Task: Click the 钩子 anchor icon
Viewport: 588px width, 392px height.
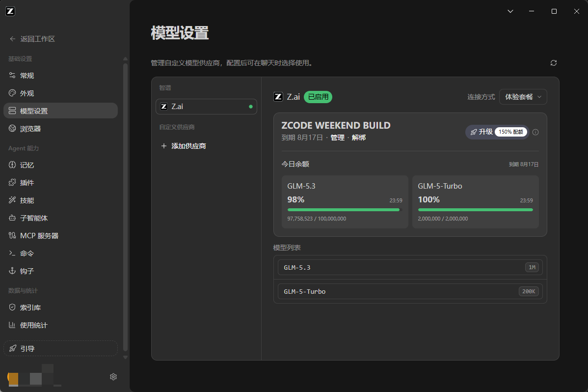Action: (12, 271)
